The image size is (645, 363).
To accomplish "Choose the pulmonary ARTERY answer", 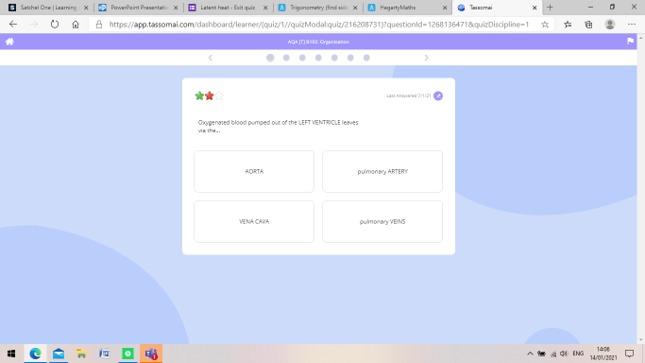I will click(x=383, y=171).
